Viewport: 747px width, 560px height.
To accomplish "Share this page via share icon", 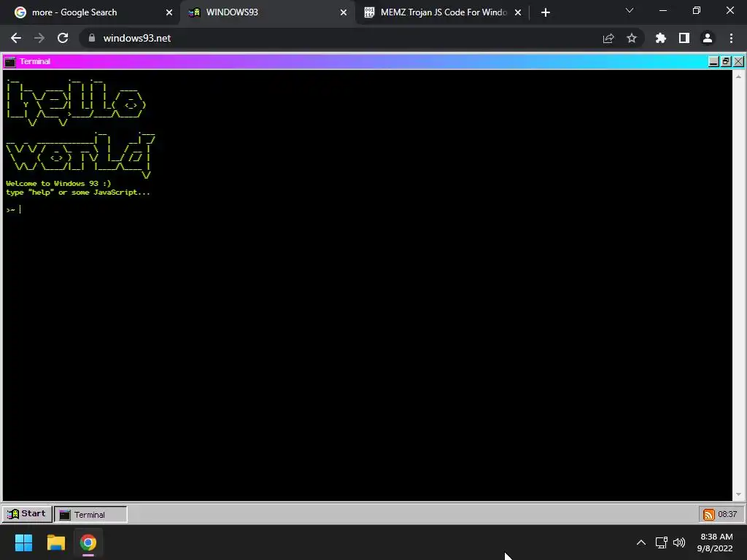I will (x=608, y=38).
